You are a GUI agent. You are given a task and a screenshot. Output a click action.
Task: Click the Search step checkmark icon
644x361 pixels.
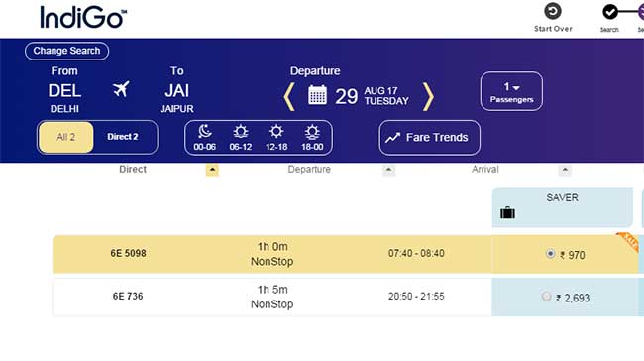tap(610, 12)
